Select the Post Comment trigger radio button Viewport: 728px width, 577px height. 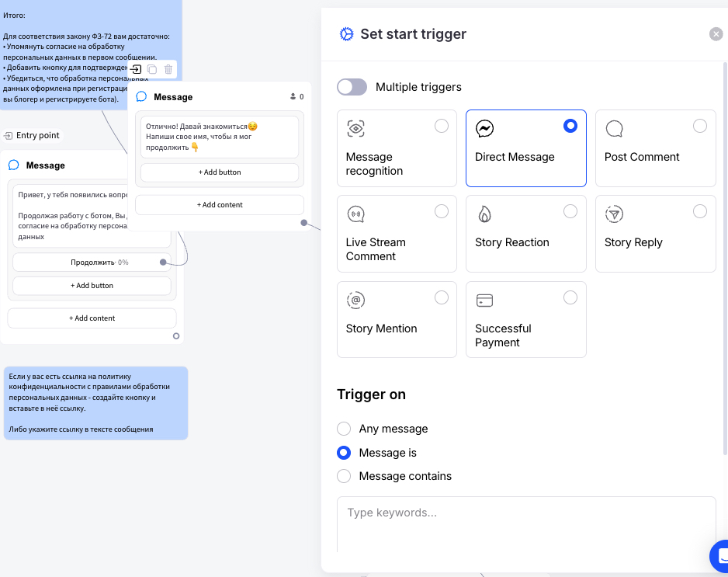tap(700, 126)
